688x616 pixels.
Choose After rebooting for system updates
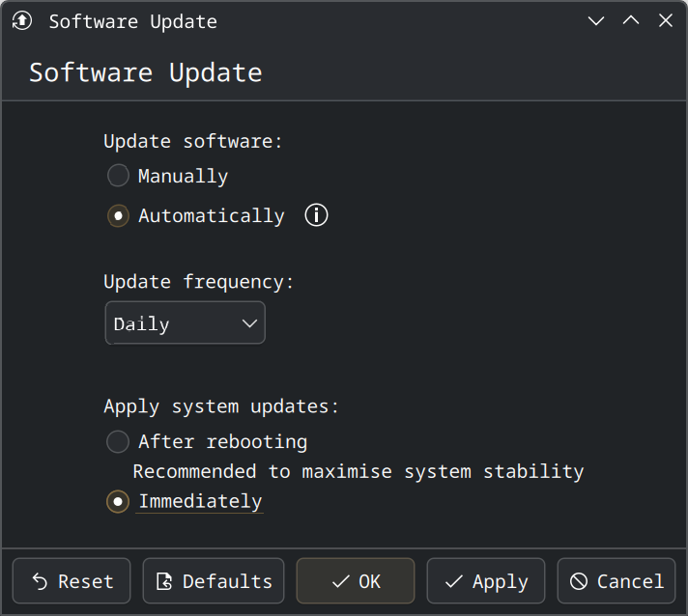[x=118, y=442]
